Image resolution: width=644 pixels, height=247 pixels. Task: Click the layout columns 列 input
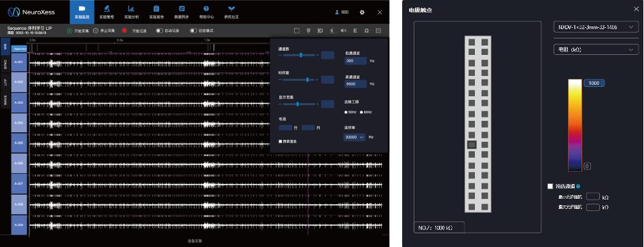pos(308,128)
